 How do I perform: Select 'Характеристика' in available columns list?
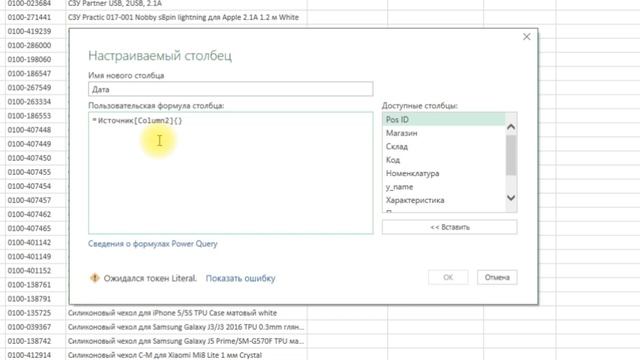click(x=444, y=200)
